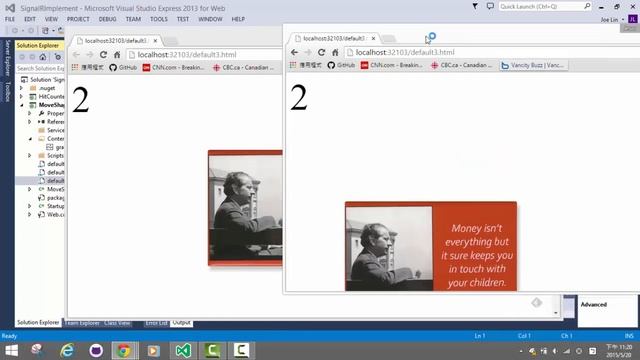The height and width of the screenshot is (360, 640).
Task: Open the PROJECT menu
Action: pyautogui.click(x=78, y=19)
